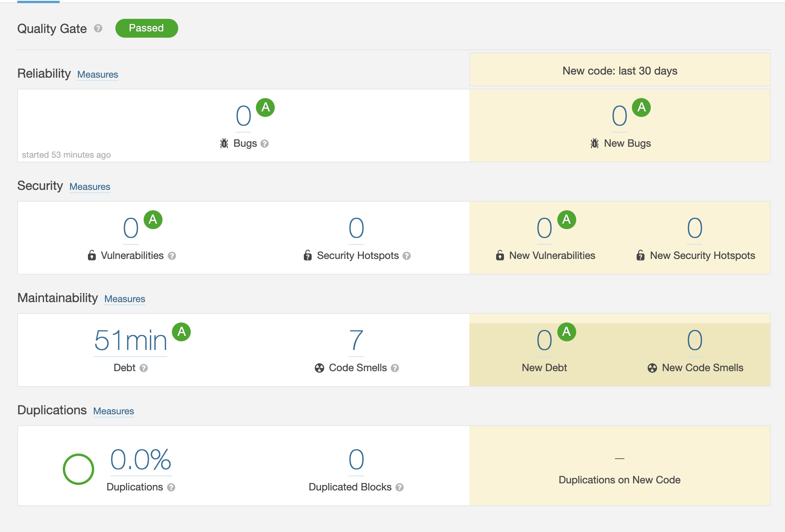This screenshot has width=785, height=532.
Task: Click the help icon next to Debt
Action: (x=144, y=368)
